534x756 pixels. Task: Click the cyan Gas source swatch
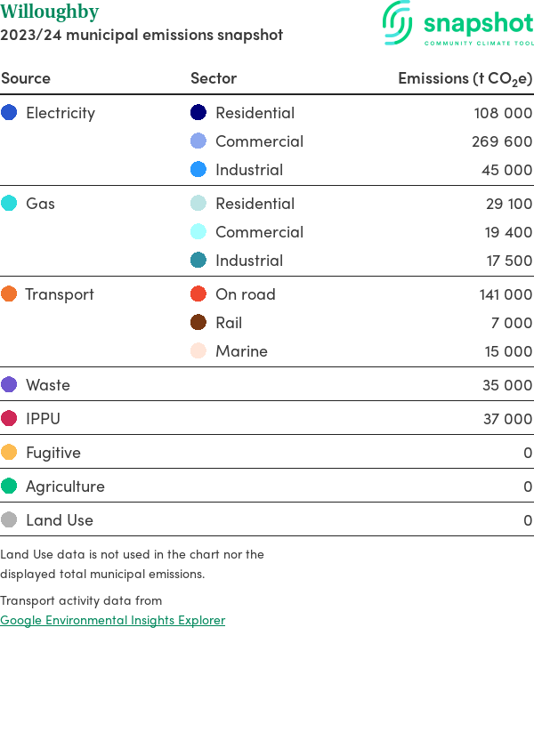(9, 203)
